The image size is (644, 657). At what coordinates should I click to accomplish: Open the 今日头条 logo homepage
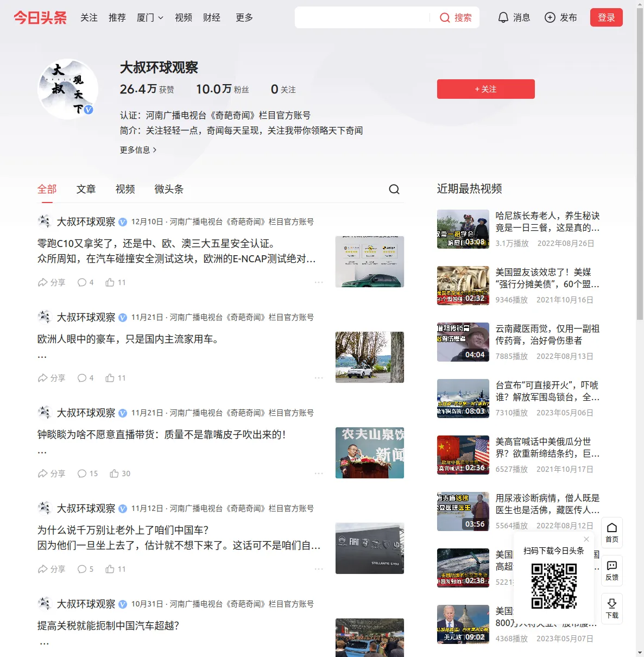40,17
